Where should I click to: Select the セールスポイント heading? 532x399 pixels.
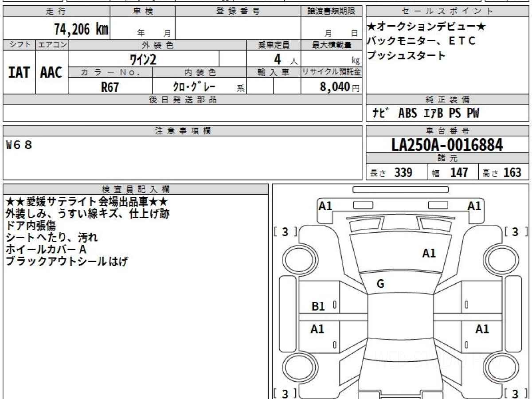447,12
